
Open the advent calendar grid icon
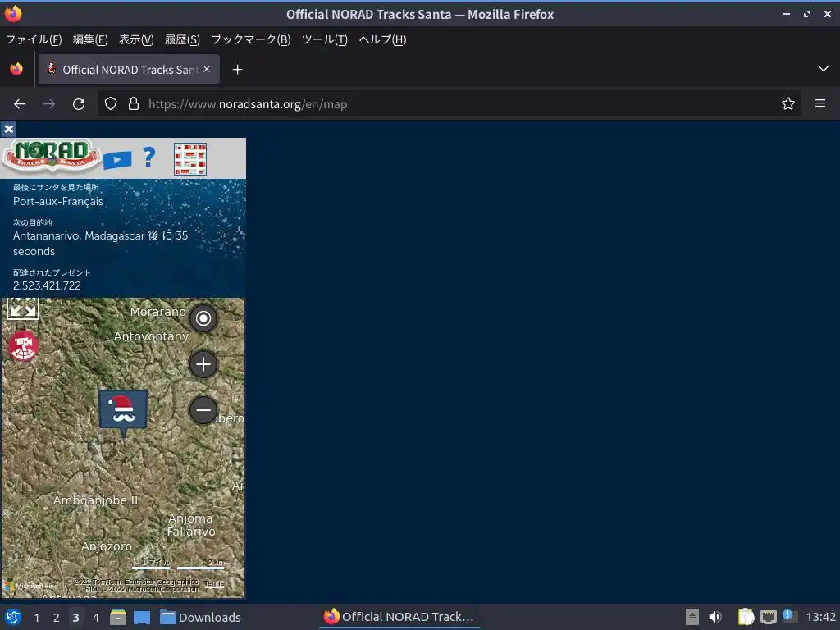[x=190, y=158]
